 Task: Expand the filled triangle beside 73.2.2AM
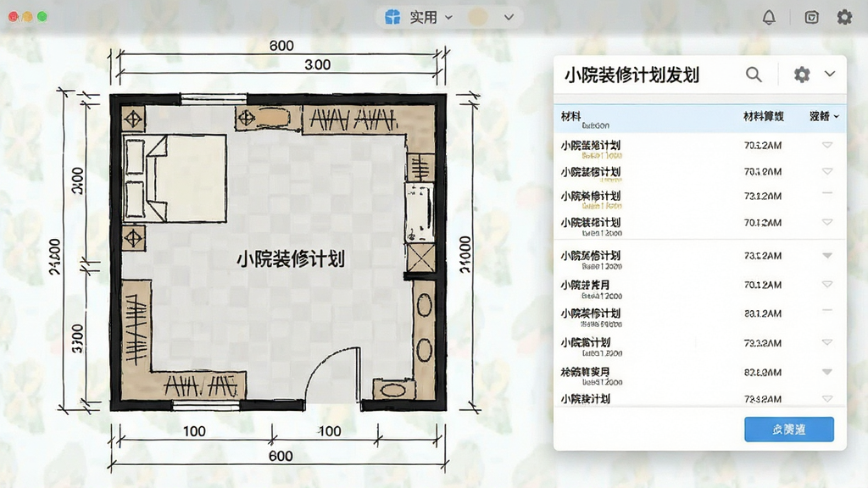827,256
